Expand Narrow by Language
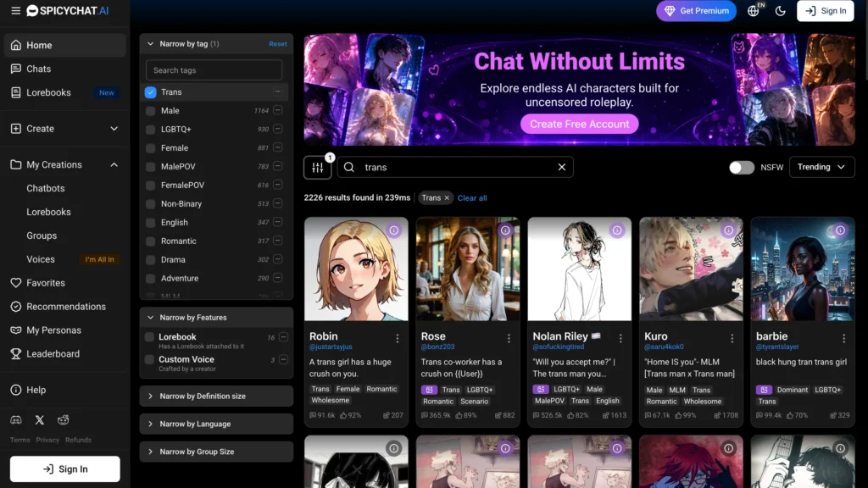 pos(216,424)
